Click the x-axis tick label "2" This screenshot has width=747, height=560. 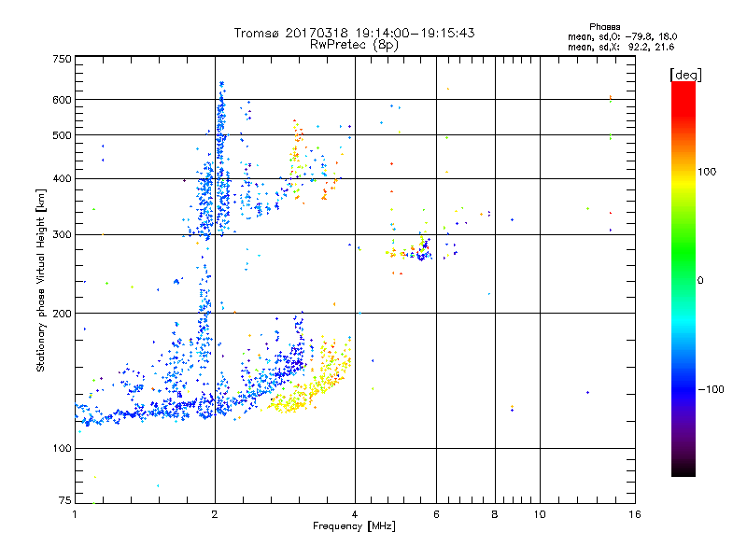(x=215, y=514)
